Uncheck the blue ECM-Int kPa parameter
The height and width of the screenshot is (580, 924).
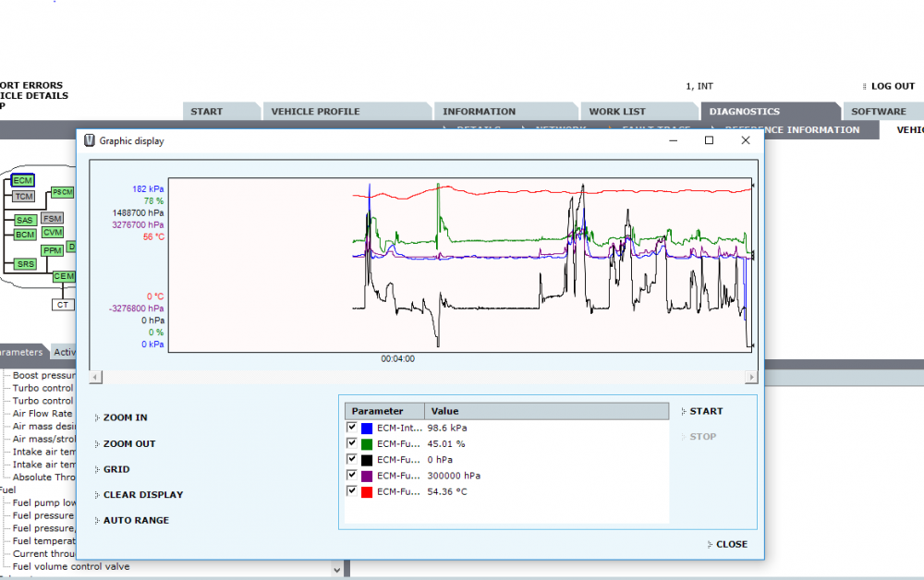[x=352, y=428]
